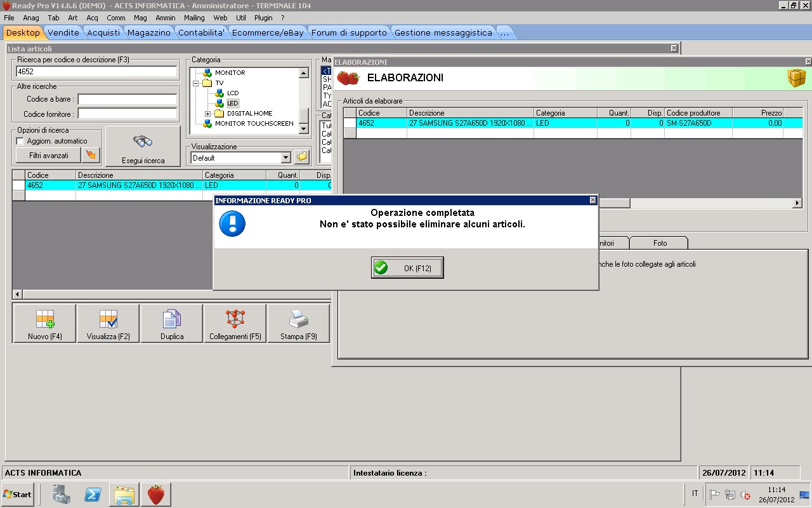This screenshot has width=812, height=508.
Task: Click the Prezzo column header in Elaborazioni
Action: coord(758,113)
